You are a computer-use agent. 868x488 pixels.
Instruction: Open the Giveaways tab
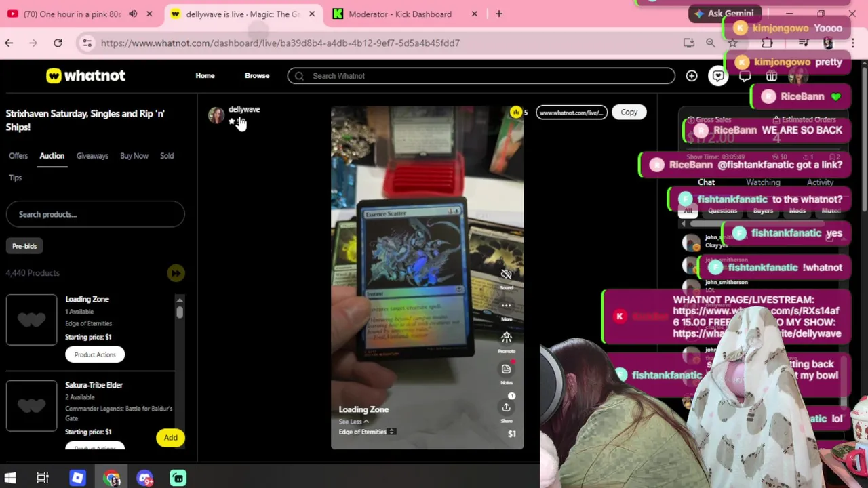click(x=92, y=156)
